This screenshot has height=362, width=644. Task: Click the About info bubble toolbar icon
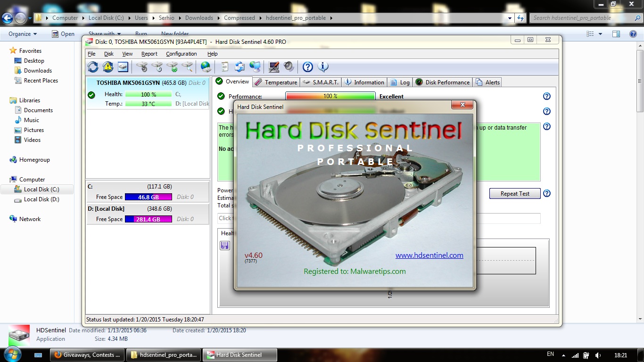[x=323, y=67]
